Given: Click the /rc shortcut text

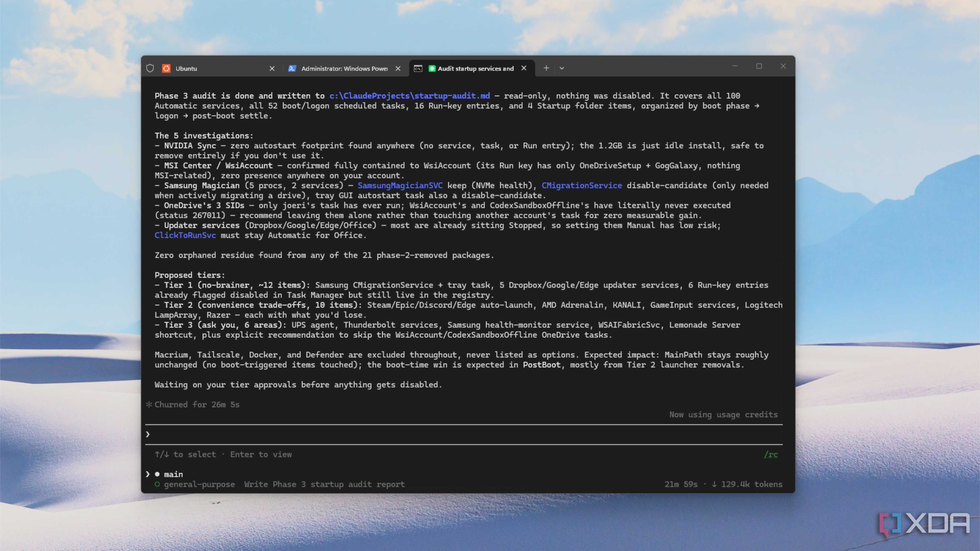Looking at the screenshot, I should [771, 454].
